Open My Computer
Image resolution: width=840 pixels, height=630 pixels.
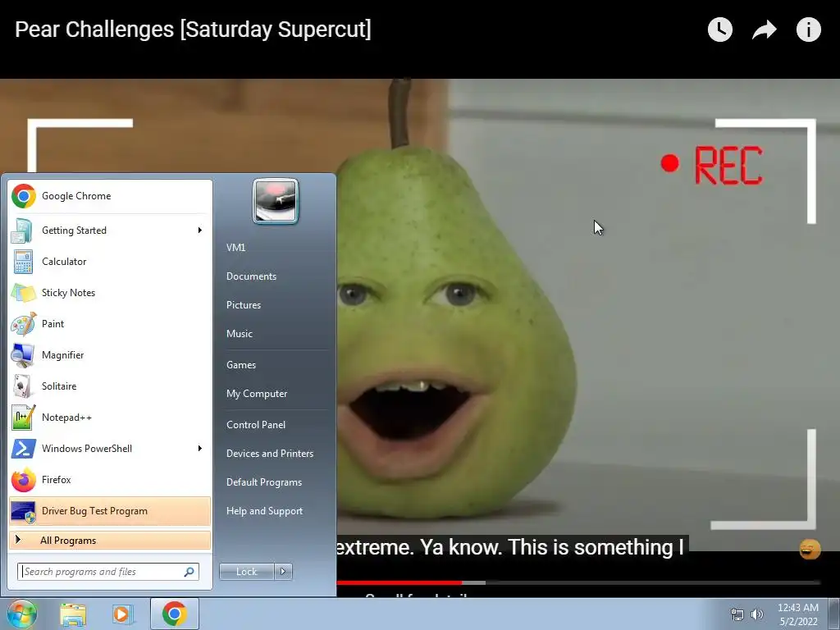257,394
